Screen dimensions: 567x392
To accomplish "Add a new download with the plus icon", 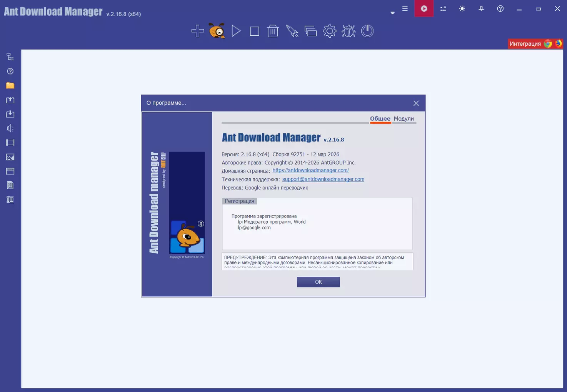I will 198,31.
